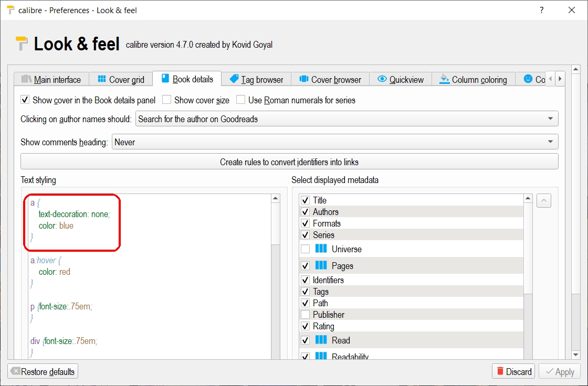
Task: Click the Restore defaults button
Action: 43,371
